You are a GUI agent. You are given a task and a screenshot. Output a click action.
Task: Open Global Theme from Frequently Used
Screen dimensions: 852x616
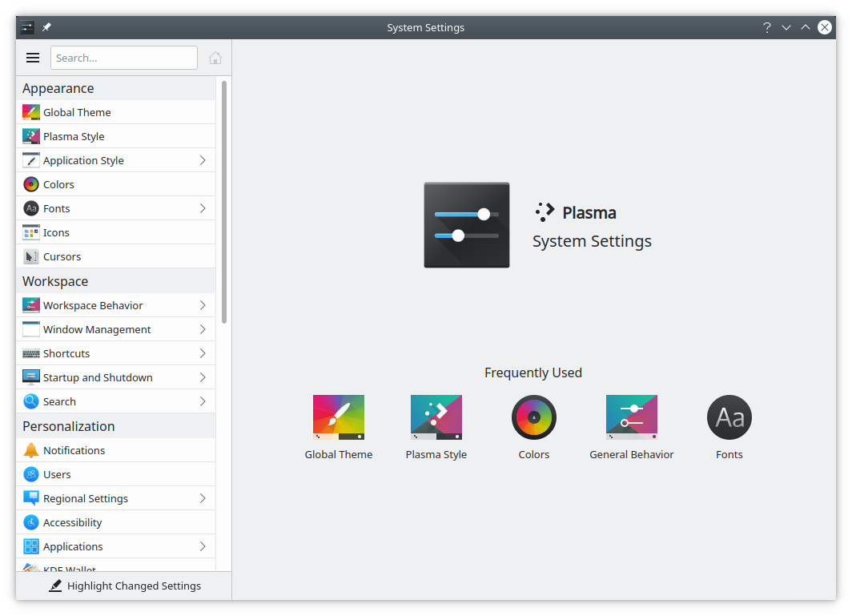pos(339,417)
